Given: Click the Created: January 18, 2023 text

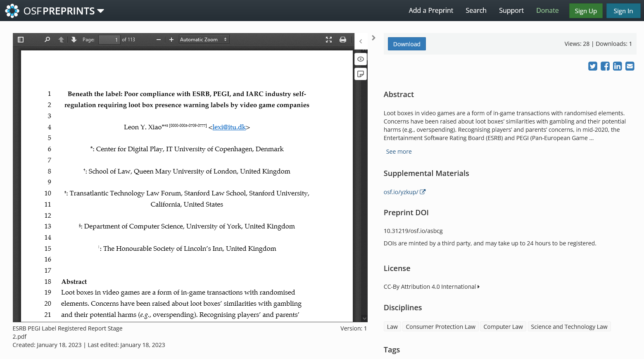Looking at the screenshot, I should pos(47,345).
